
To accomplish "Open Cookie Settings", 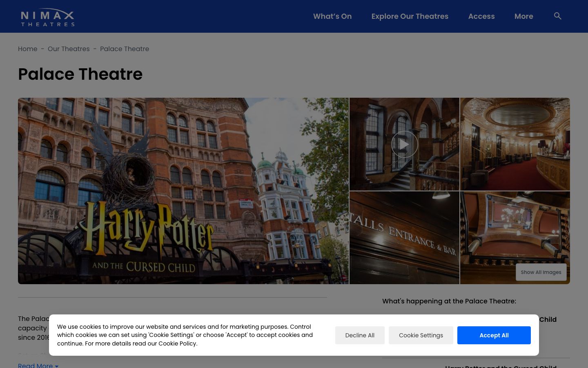I will [421, 335].
